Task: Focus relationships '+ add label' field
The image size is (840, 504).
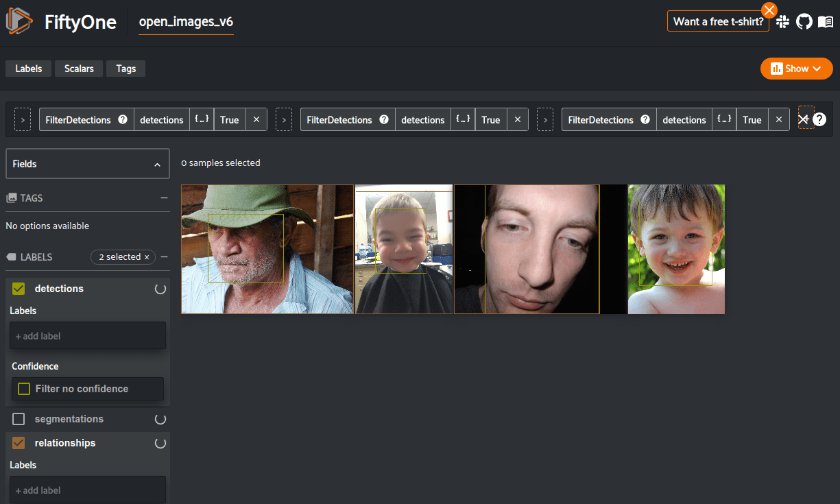Action: coord(88,490)
